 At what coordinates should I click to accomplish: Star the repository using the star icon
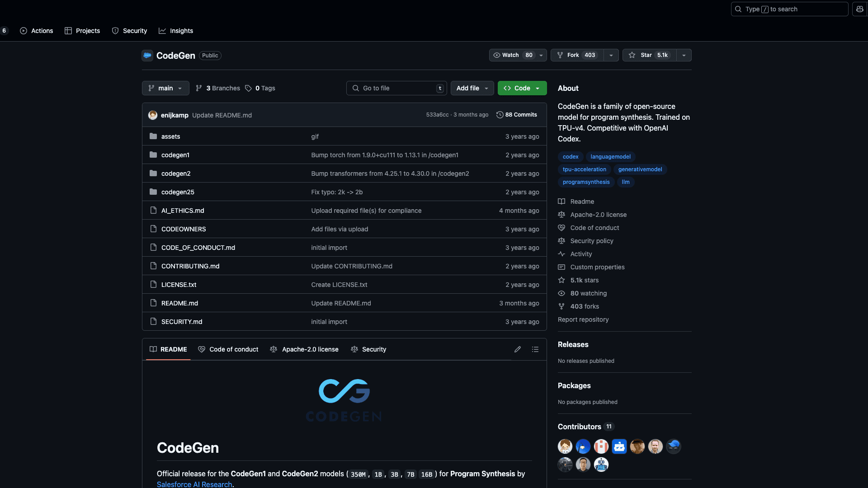click(632, 55)
